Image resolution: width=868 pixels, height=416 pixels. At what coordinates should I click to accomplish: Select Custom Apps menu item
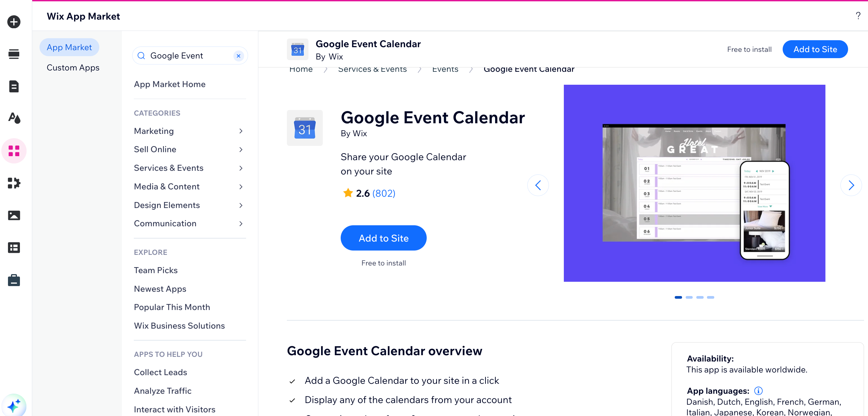[73, 67]
